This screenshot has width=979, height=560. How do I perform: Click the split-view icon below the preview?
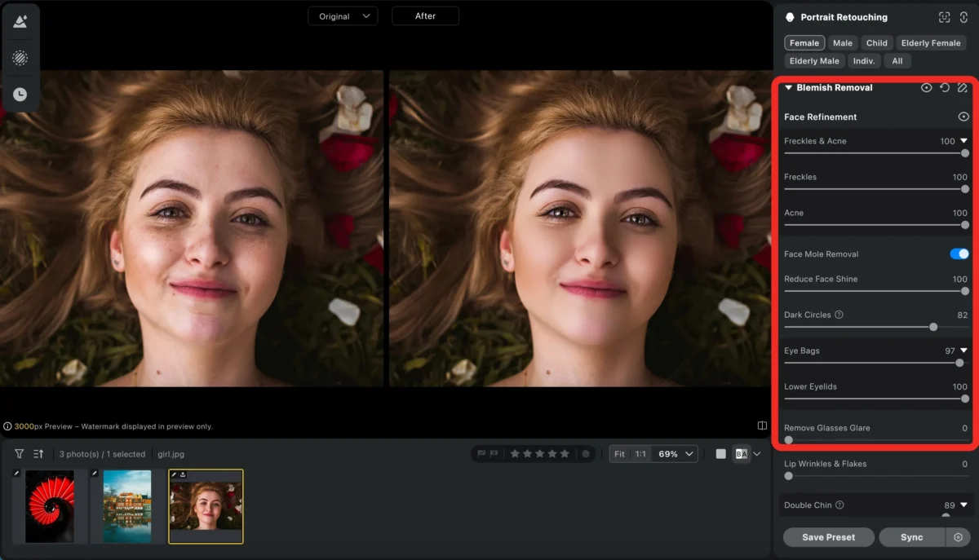[x=762, y=426]
